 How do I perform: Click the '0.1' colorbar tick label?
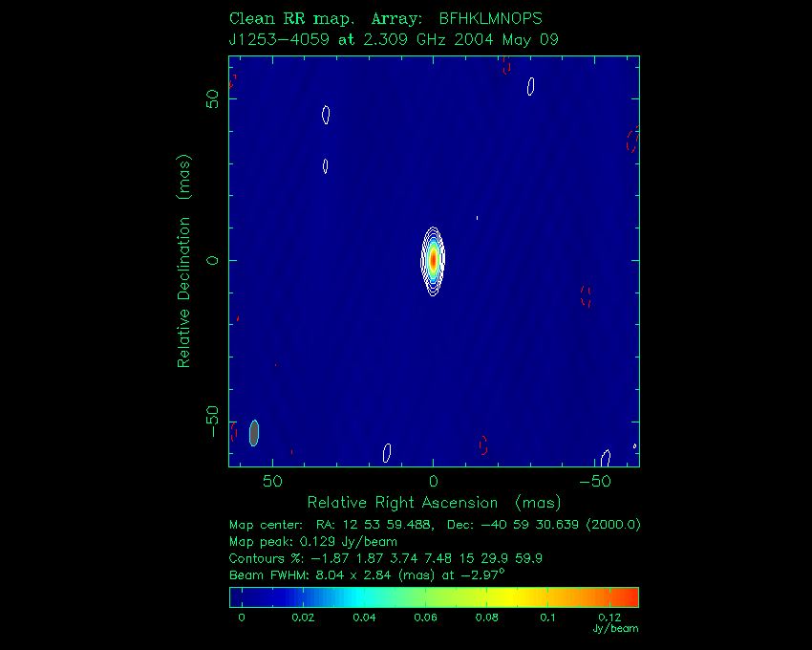pos(547,617)
